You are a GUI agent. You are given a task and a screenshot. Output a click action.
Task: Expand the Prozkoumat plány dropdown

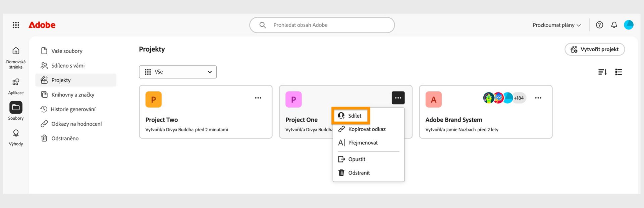coord(556,25)
